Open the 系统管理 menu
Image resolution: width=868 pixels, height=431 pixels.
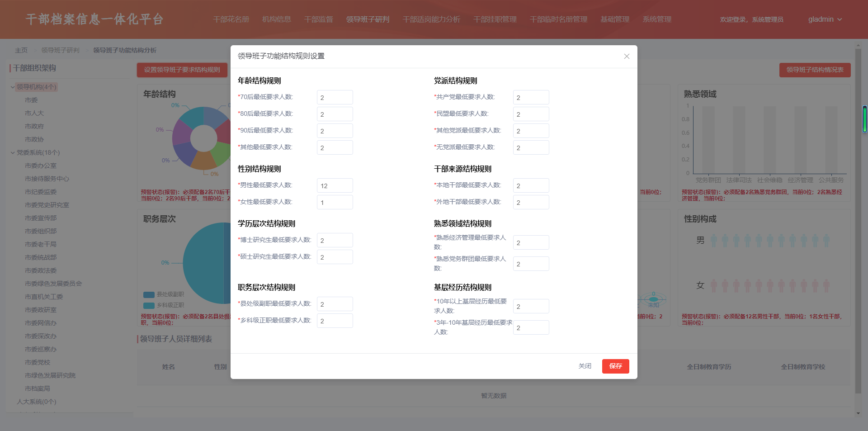click(x=657, y=19)
